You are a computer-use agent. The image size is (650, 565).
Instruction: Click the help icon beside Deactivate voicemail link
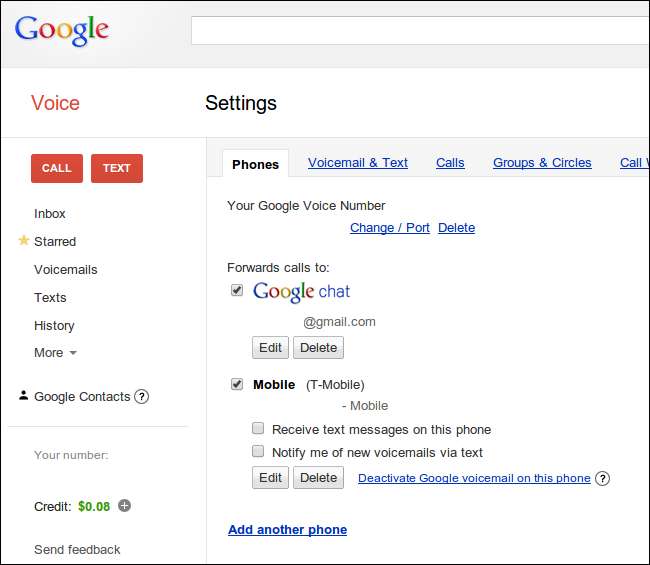(x=602, y=478)
